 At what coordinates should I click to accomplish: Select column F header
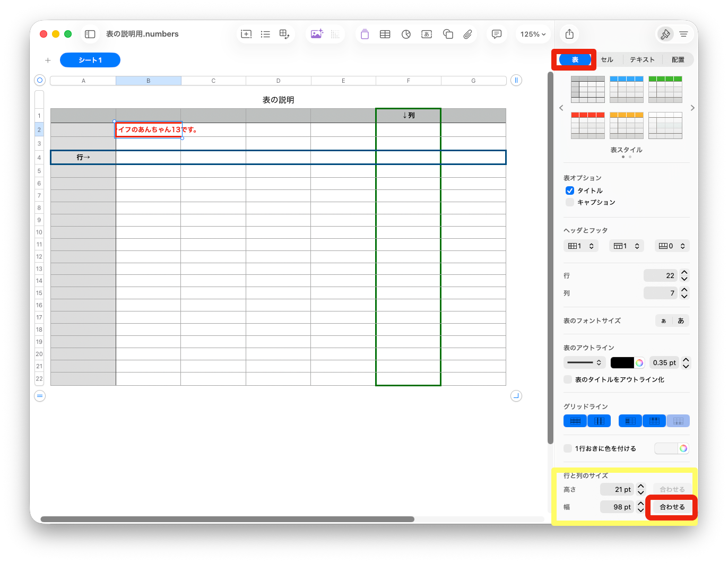[x=409, y=81]
